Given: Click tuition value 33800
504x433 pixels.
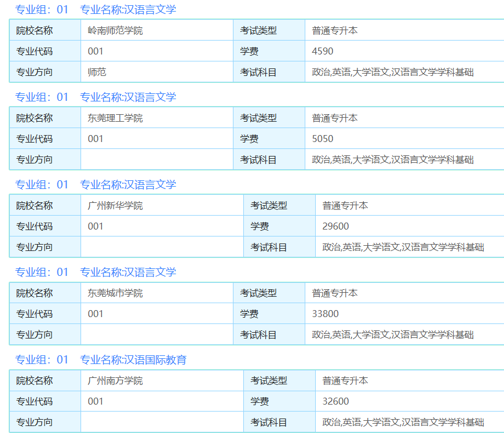Looking at the screenshot, I should point(326,314).
